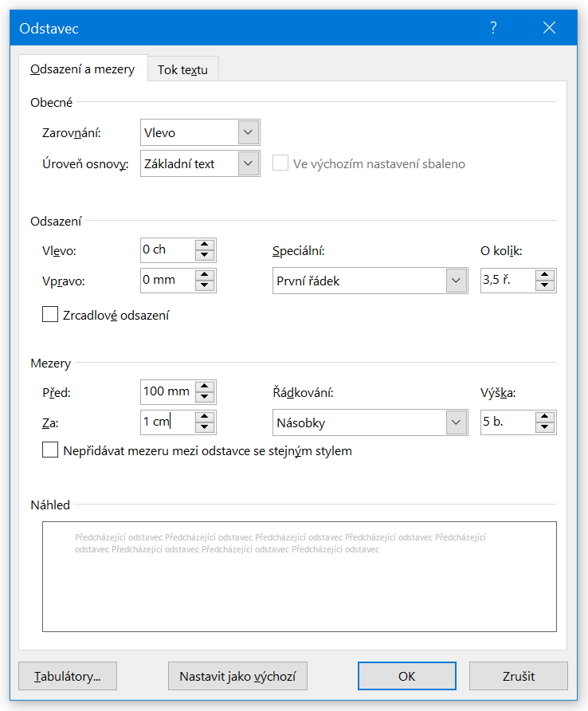Increase the O kolik value
This screenshot has width=588, height=711.
545,276
